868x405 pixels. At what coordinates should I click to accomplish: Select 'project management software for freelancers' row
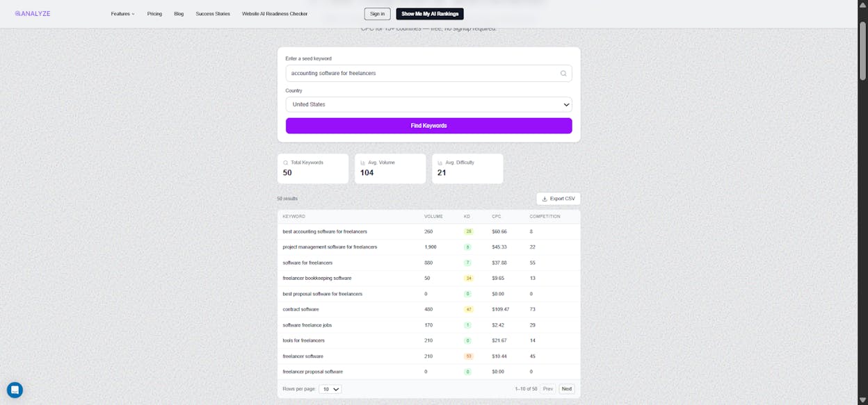428,247
